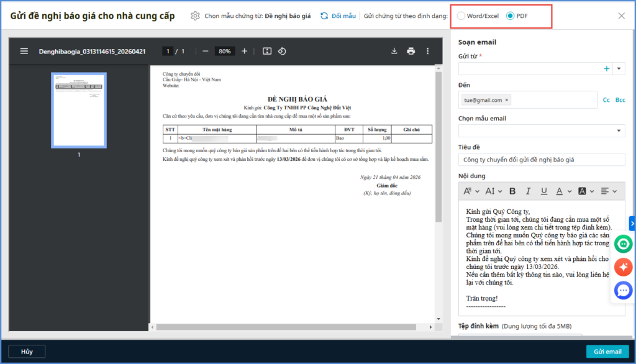Click the Gửi email button
Image resolution: width=636 pixels, height=364 pixels.
pyautogui.click(x=607, y=352)
